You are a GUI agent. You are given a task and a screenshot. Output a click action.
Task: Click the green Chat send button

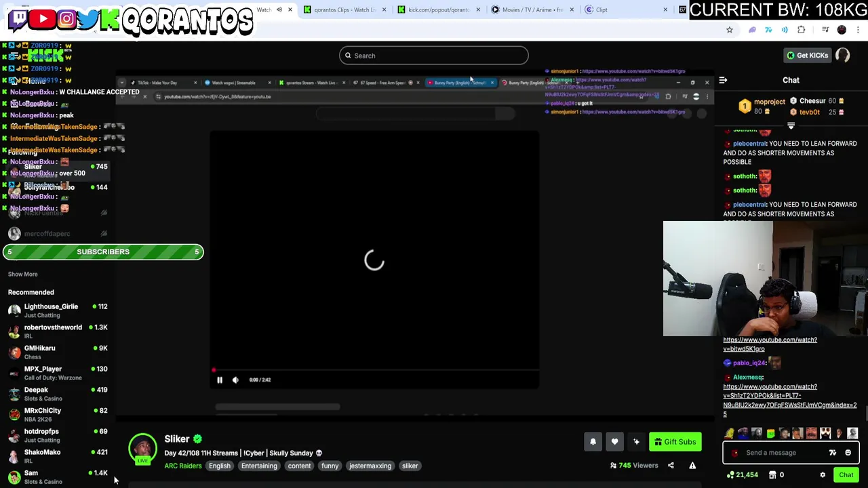(x=846, y=475)
